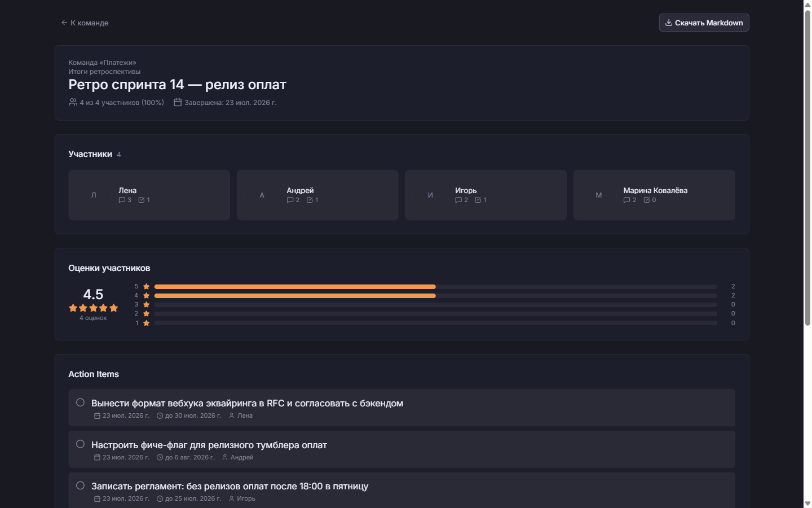Open the action item «Настроить фиче-флаг для релизного тумблера оплат»
The height and width of the screenshot is (508, 812).
[209, 445]
